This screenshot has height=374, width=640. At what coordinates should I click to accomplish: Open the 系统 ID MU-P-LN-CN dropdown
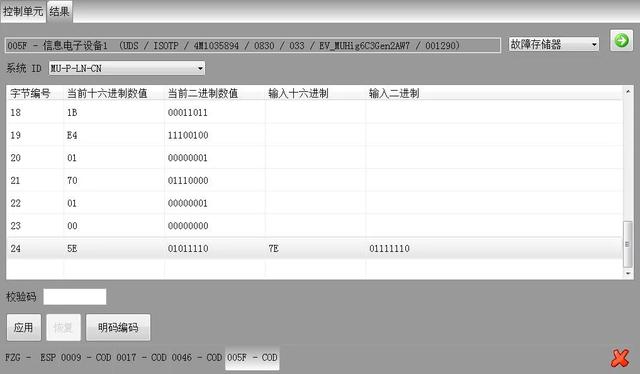(x=127, y=68)
